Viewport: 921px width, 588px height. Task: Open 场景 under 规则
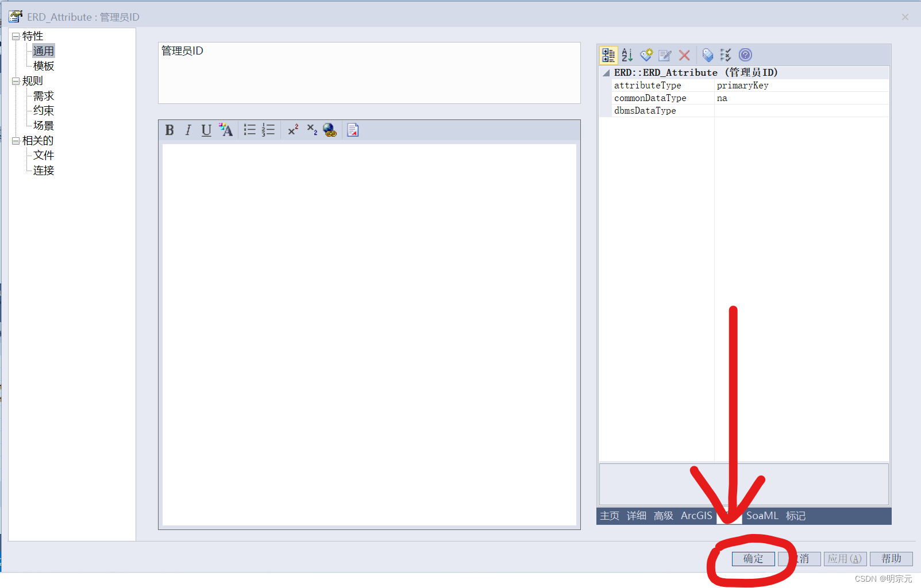44,125
